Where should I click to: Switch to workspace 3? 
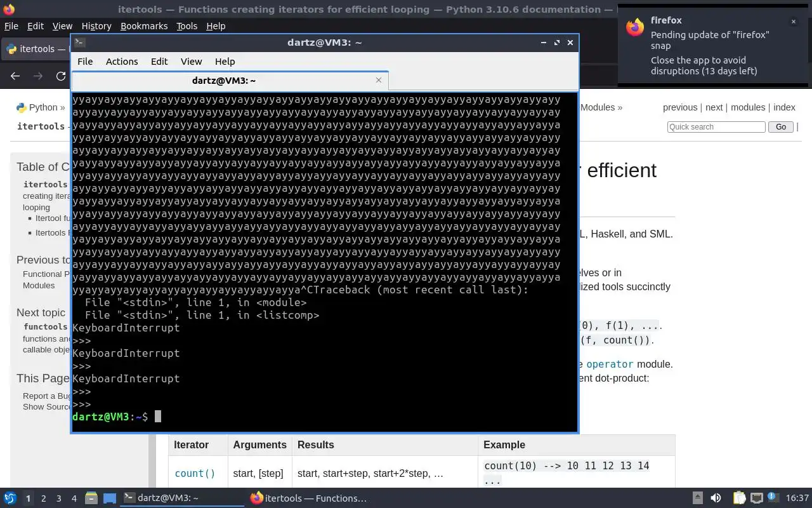[59, 498]
